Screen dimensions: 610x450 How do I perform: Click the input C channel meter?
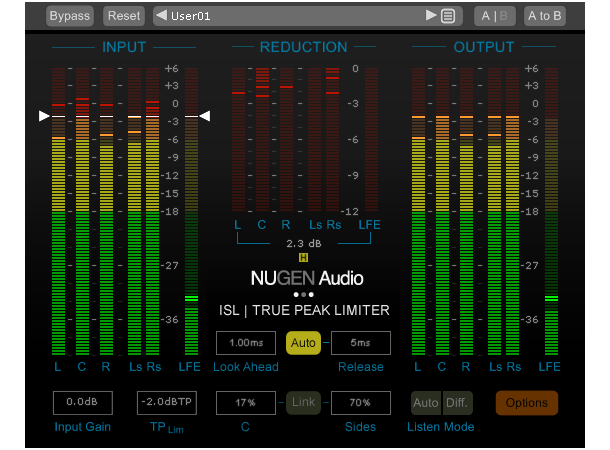(82, 211)
